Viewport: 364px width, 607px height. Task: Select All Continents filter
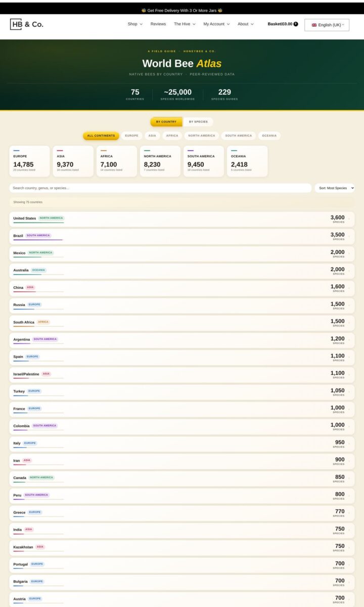pos(101,136)
